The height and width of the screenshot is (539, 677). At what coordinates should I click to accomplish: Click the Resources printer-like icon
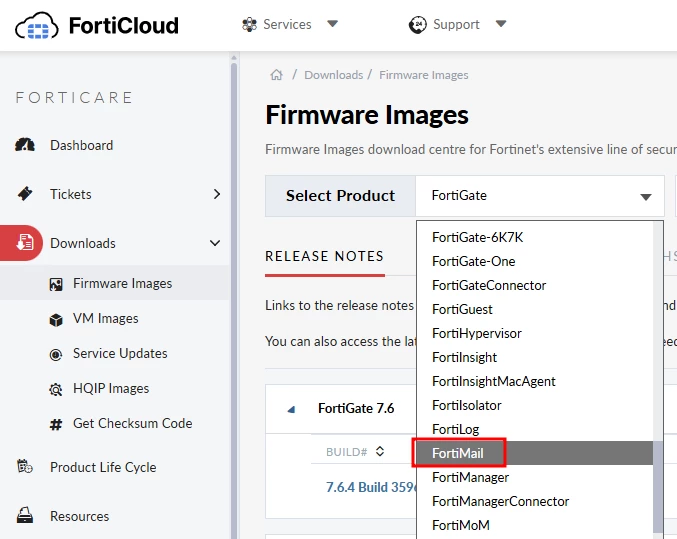click(x=25, y=515)
